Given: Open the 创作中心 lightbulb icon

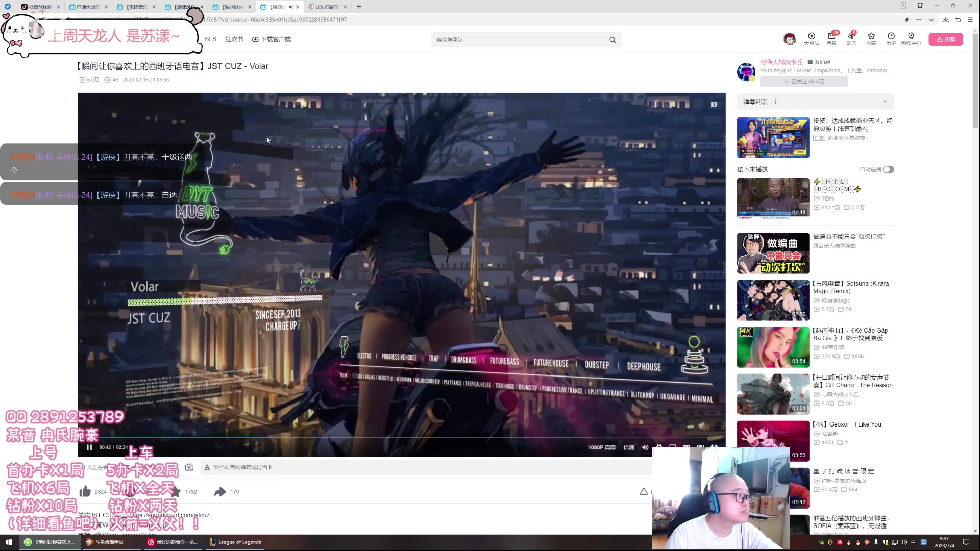Looking at the screenshot, I should (x=911, y=39).
